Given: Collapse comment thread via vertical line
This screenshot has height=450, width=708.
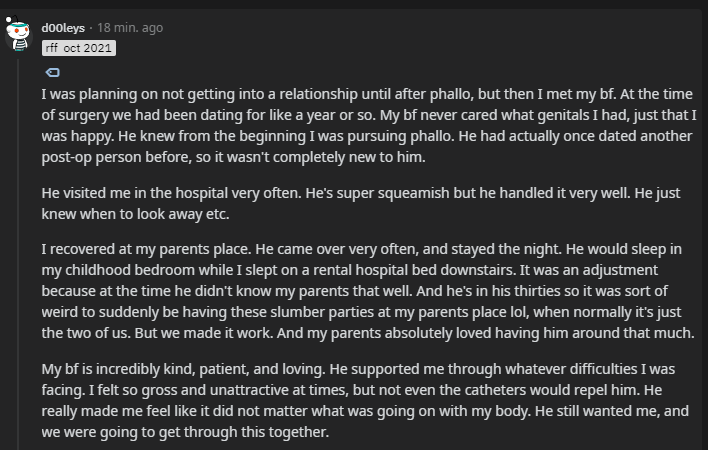Looking at the screenshot, I should click(x=19, y=253).
